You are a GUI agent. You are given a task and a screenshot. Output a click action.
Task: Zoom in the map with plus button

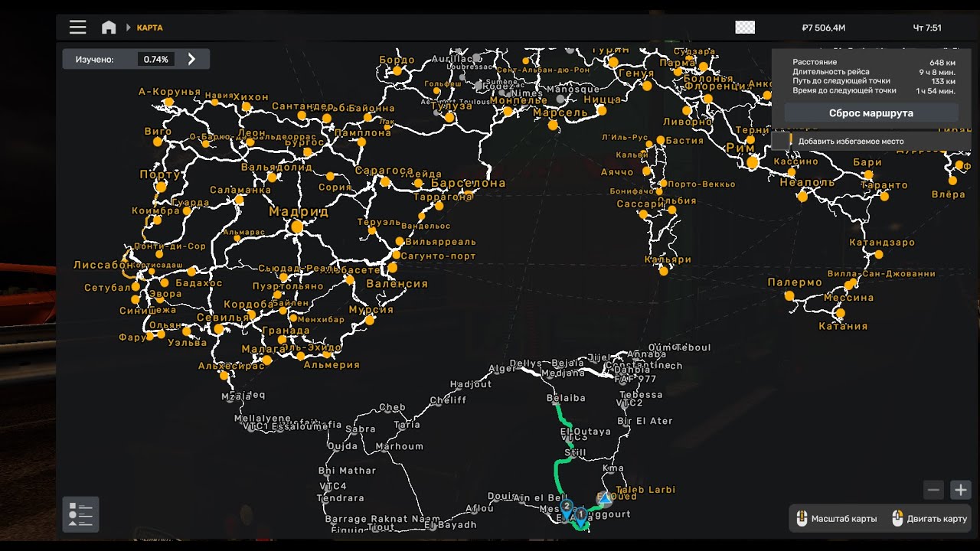960,490
